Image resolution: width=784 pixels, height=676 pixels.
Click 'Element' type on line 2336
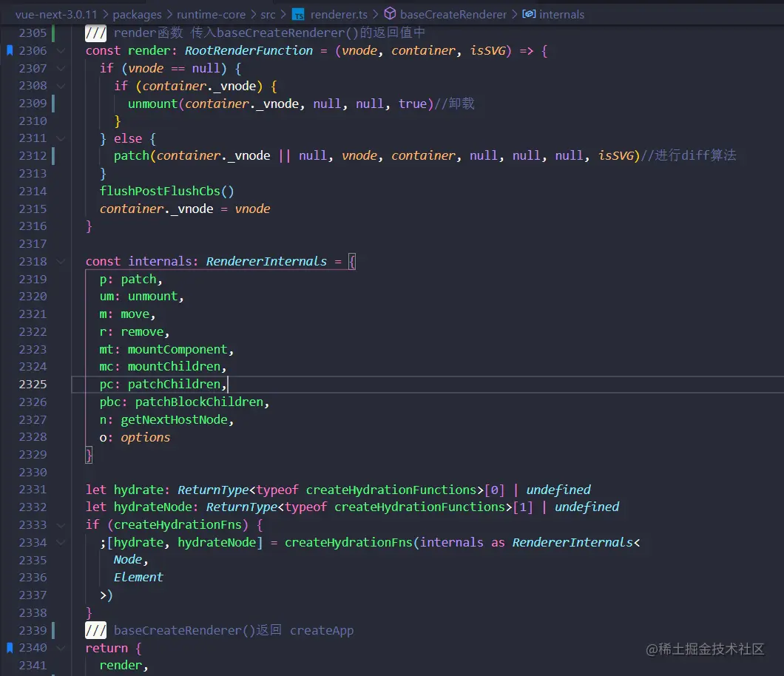pyautogui.click(x=138, y=578)
